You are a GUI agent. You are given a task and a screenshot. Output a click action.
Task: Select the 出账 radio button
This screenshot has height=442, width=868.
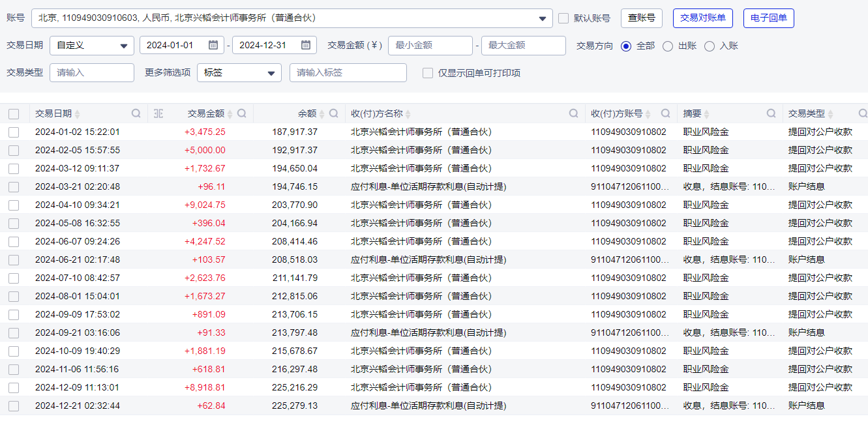668,46
